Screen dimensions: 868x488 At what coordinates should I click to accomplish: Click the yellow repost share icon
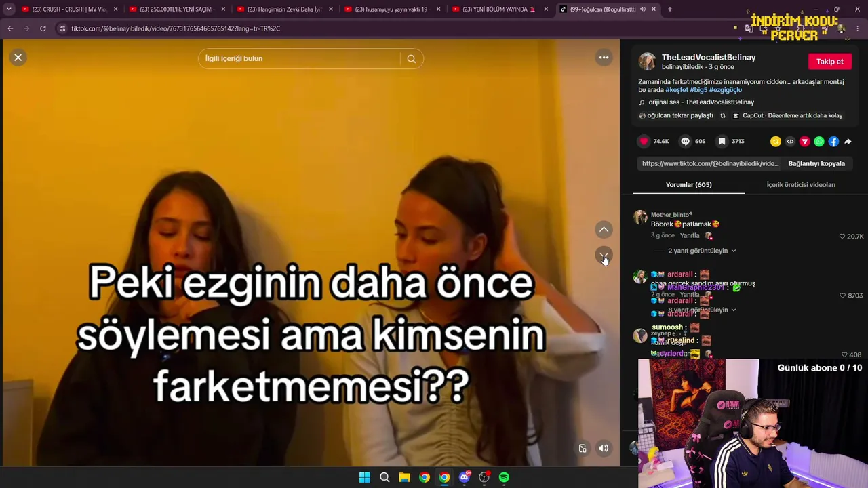[776, 142]
